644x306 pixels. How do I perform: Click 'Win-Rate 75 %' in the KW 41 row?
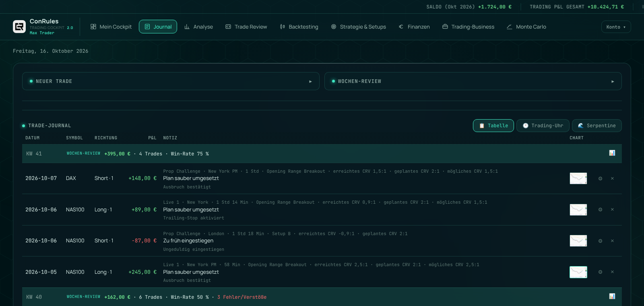[190, 154]
